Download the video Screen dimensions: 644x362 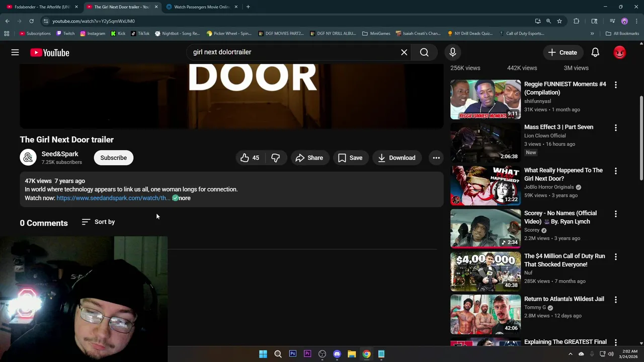pos(397,158)
